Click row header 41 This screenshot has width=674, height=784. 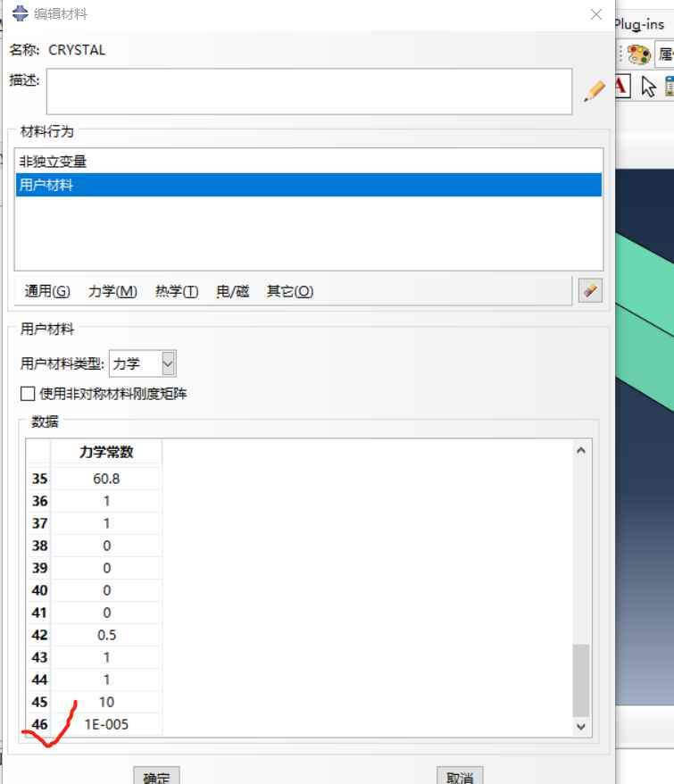point(39,613)
